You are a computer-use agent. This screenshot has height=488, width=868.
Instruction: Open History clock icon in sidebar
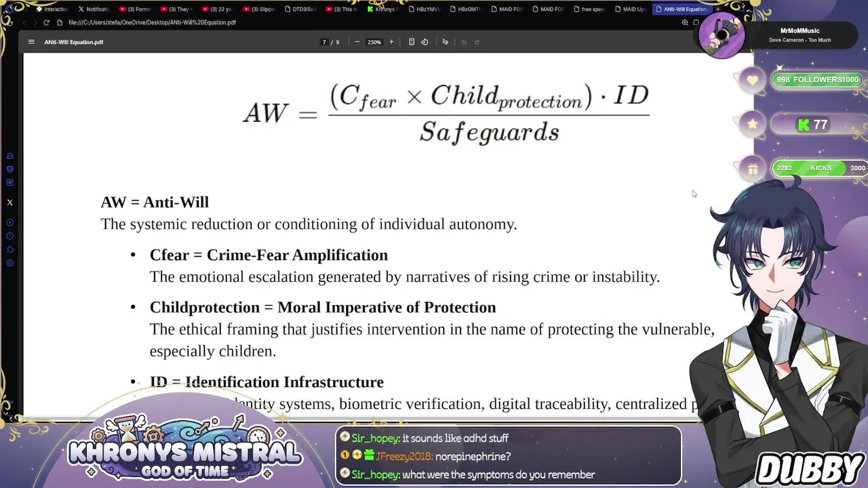[x=9, y=236]
